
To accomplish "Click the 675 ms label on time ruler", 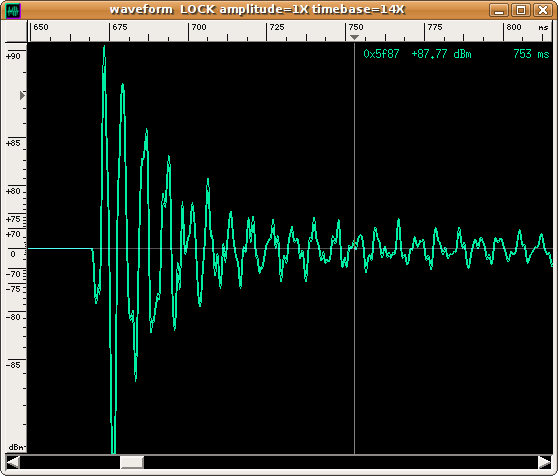I will point(120,27).
